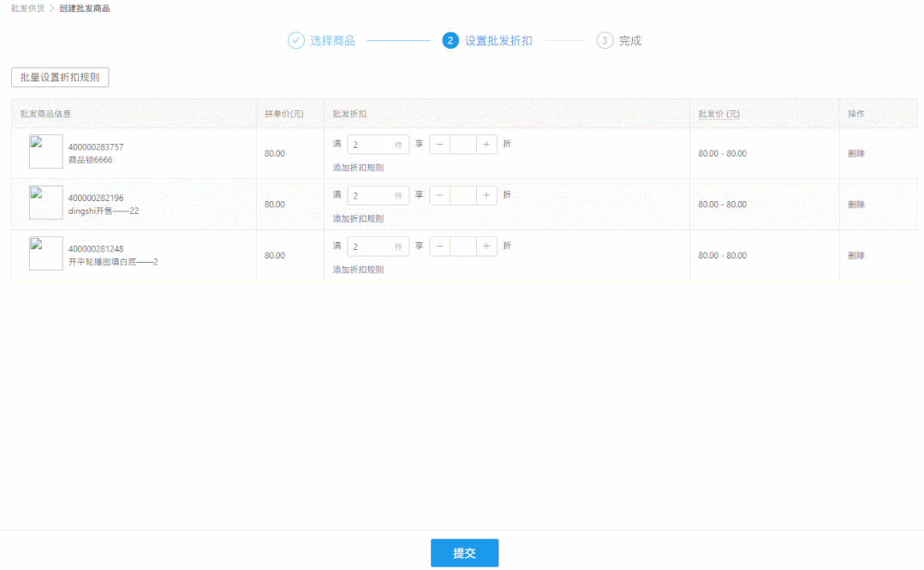Click the 操作 column header
Screen dimensions: 924x570
click(x=856, y=114)
